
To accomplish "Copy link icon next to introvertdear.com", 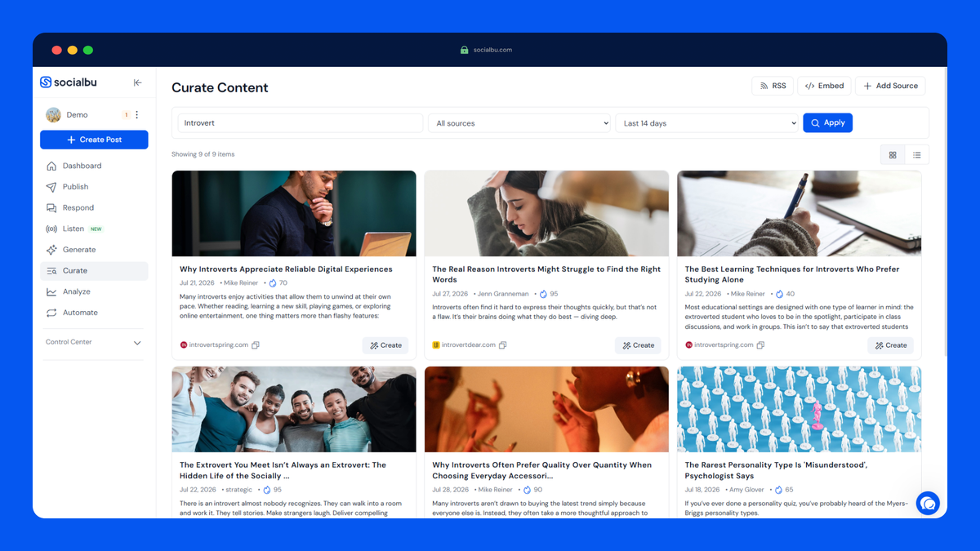I will 502,345.
